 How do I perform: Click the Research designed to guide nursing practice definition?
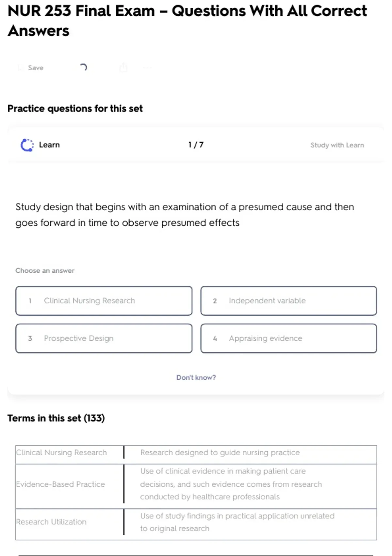pyautogui.click(x=220, y=453)
